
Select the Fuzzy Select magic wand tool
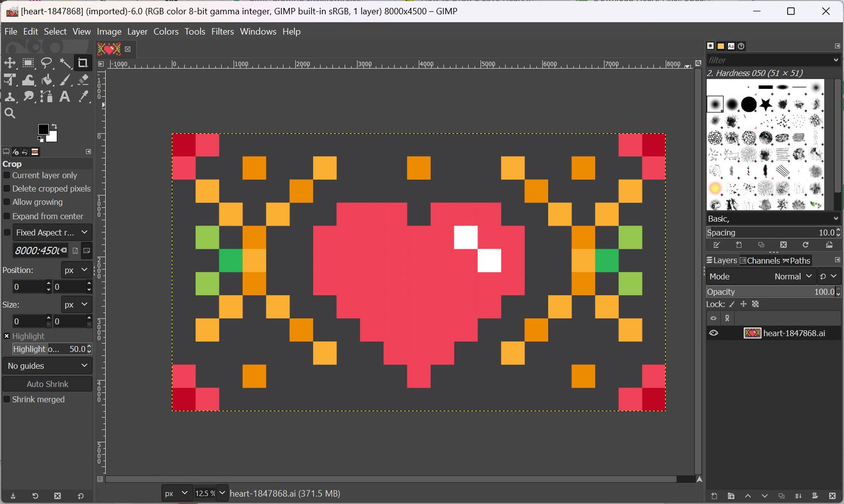click(x=65, y=63)
